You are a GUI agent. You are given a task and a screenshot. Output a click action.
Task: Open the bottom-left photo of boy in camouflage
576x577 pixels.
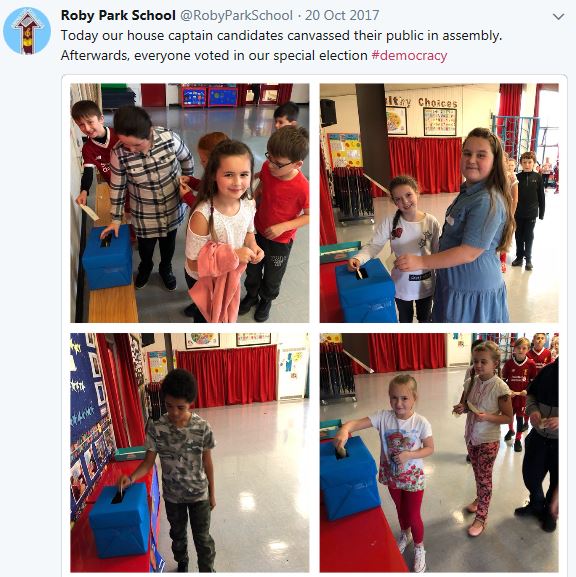pos(190,453)
